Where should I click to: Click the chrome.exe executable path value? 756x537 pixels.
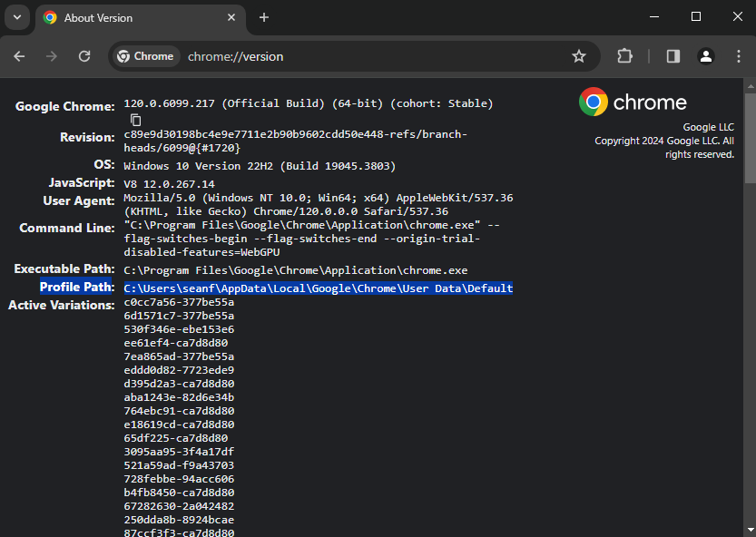click(296, 270)
